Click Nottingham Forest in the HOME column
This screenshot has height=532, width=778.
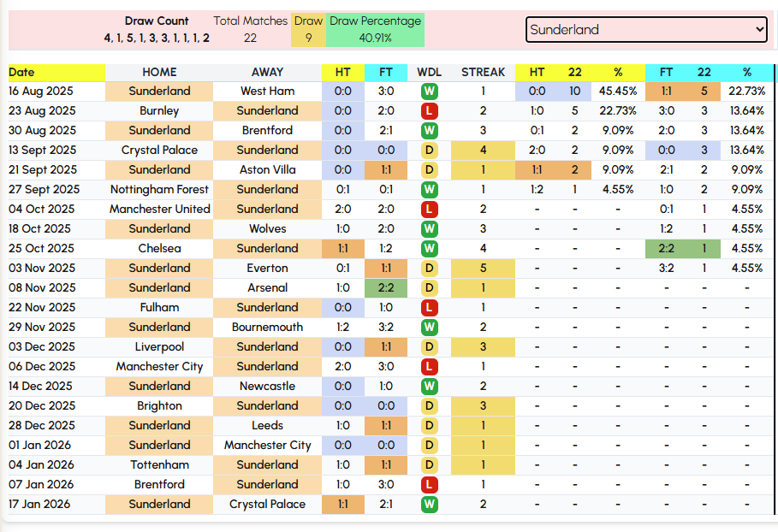(x=159, y=189)
